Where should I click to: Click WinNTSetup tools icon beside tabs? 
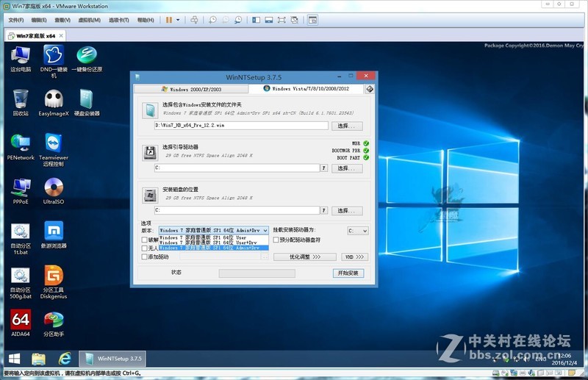pos(370,89)
